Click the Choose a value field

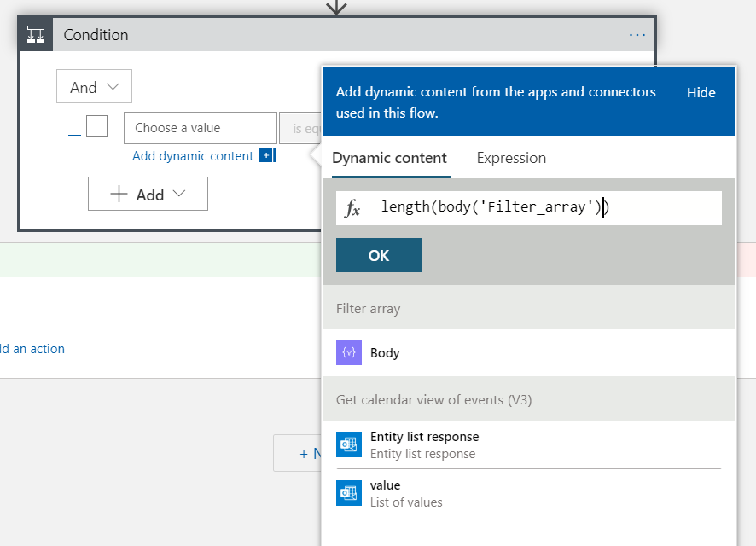[x=200, y=128]
